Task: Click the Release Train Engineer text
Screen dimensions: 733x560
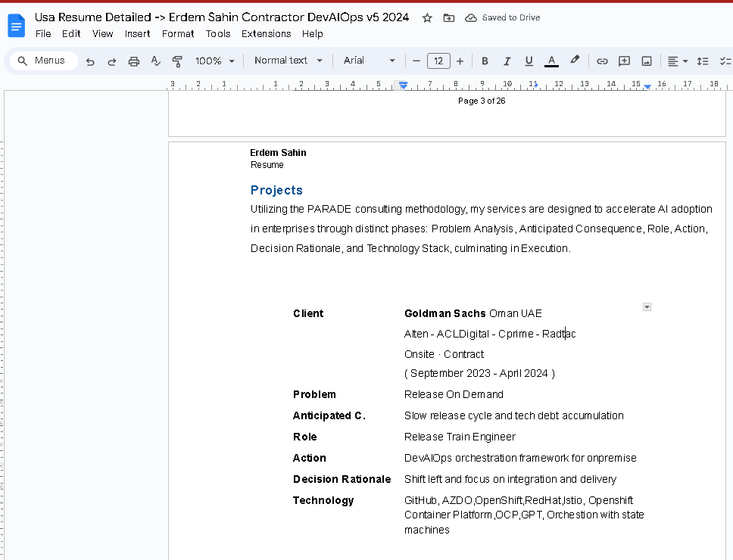Action: [x=460, y=437]
